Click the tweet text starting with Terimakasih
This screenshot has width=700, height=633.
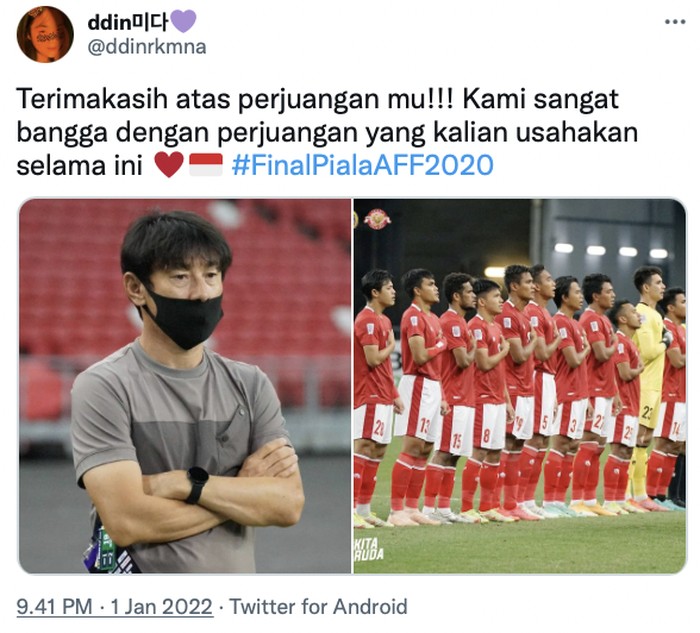[x=327, y=132]
